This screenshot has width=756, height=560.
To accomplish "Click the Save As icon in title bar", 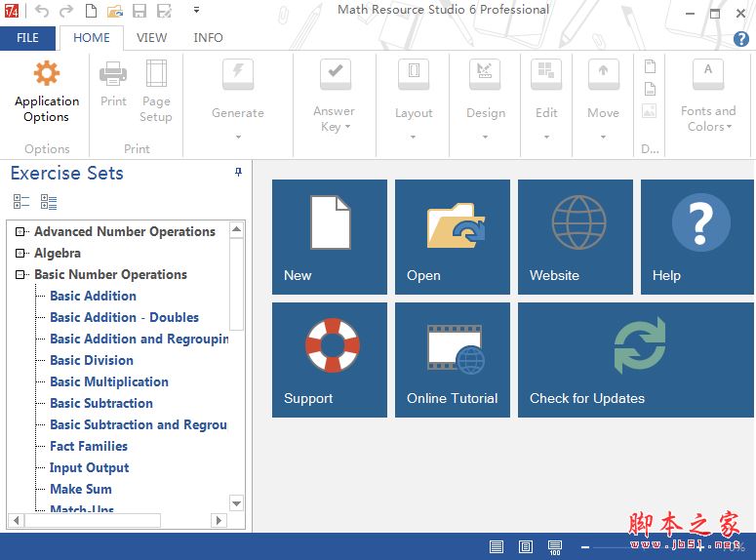I will pyautogui.click(x=164, y=11).
